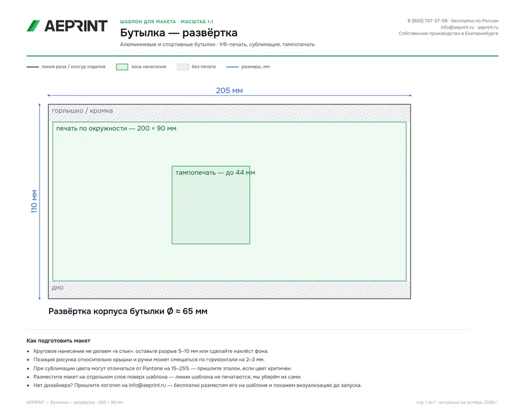The width and height of the screenshot is (525, 420).
Task: Click 'печать по окружности — 200 × 90 мм' label
Action: (x=116, y=128)
